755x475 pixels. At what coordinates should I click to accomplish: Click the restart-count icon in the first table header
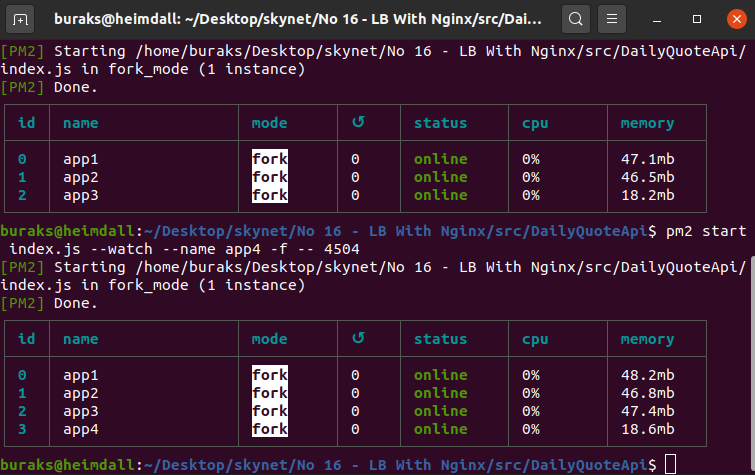(x=359, y=123)
